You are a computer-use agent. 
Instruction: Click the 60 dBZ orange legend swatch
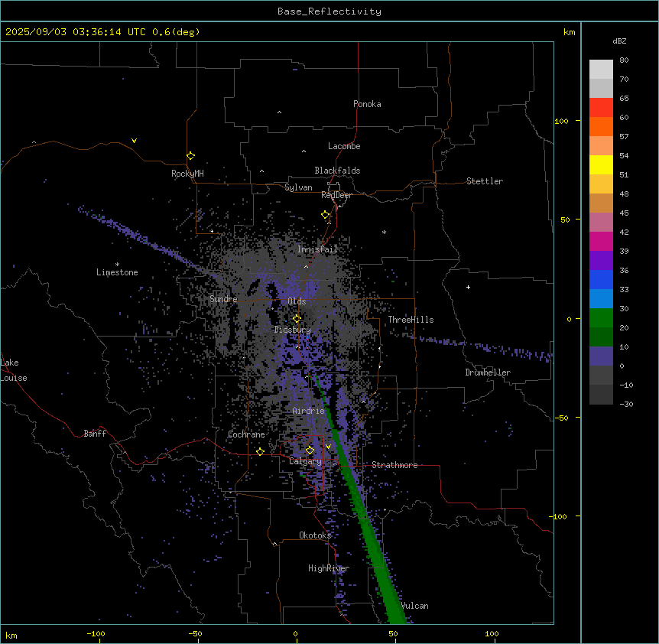601,126
